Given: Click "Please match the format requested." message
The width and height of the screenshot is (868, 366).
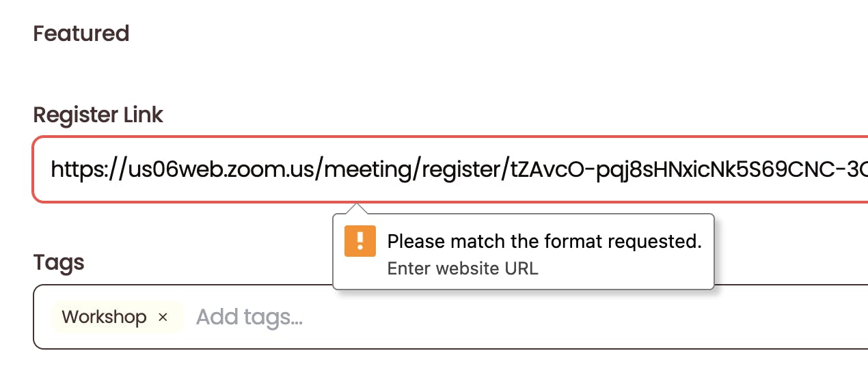Looking at the screenshot, I should coord(545,241).
